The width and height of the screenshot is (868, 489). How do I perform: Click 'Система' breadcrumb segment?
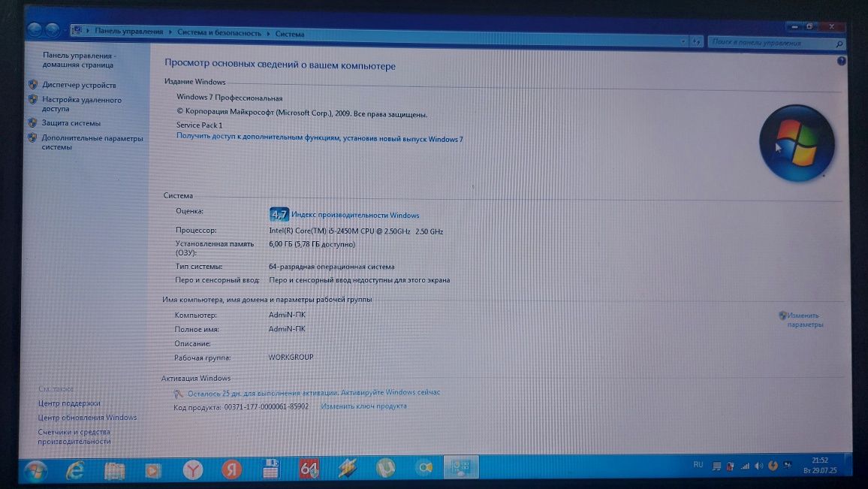point(290,34)
